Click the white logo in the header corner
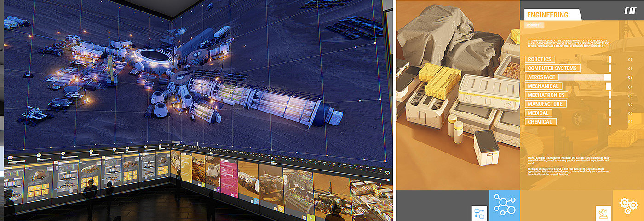The image size is (644, 221). 630,11
